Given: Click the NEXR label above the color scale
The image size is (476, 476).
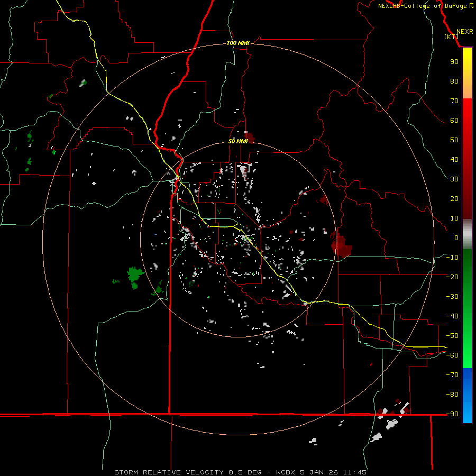Looking at the screenshot, I should [x=464, y=32].
